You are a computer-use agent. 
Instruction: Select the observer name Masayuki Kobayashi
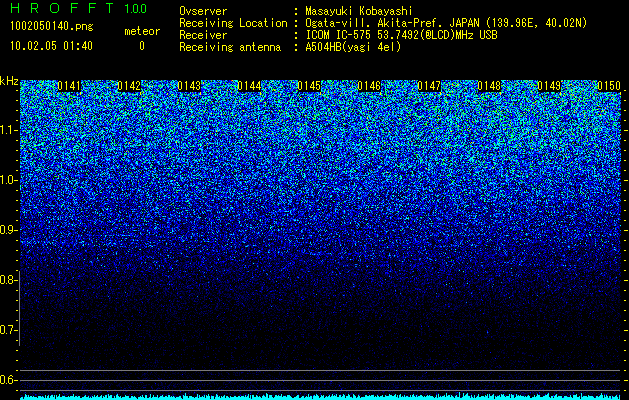[359, 11]
